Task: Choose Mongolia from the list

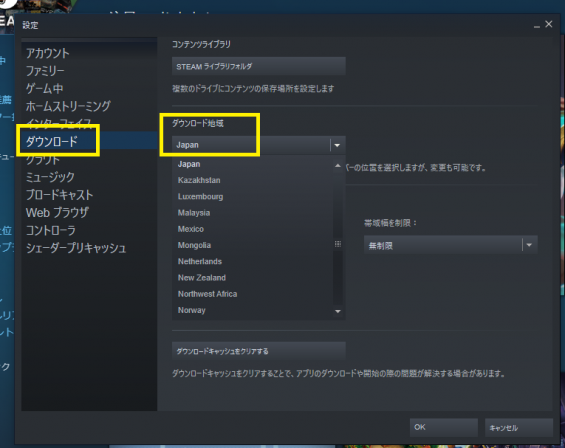Action: (194, 245)
